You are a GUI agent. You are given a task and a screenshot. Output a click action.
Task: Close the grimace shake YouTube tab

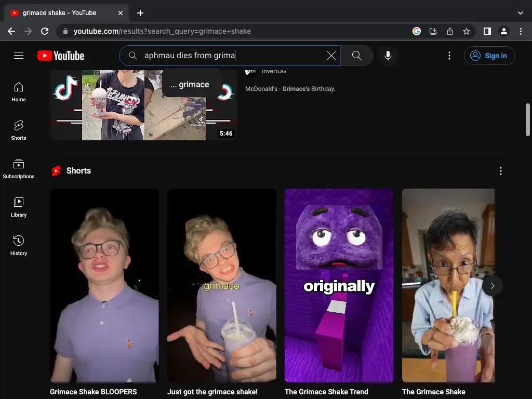click(121, 13)
